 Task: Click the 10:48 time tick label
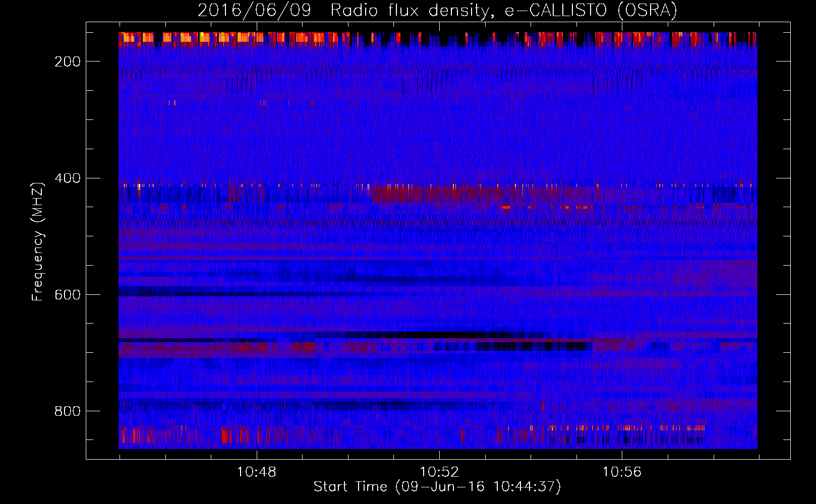(257, 472)
